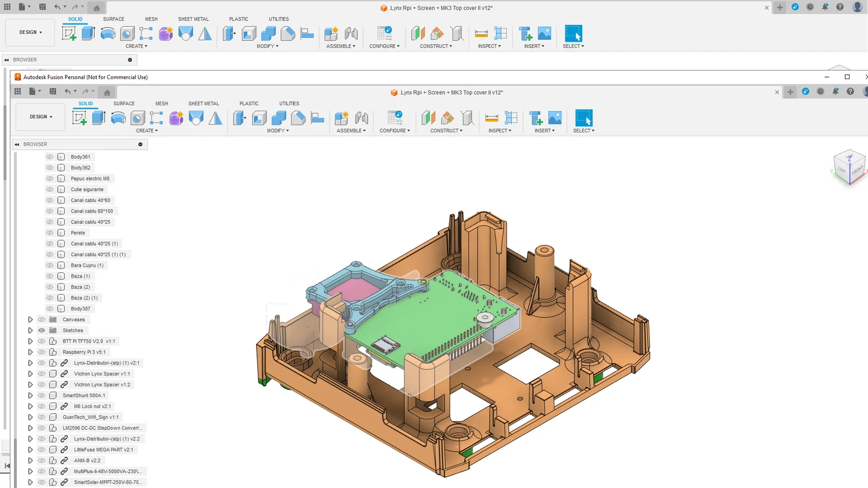
Task: Switch to MESH tab in front window
Action: tap(162, 104)
